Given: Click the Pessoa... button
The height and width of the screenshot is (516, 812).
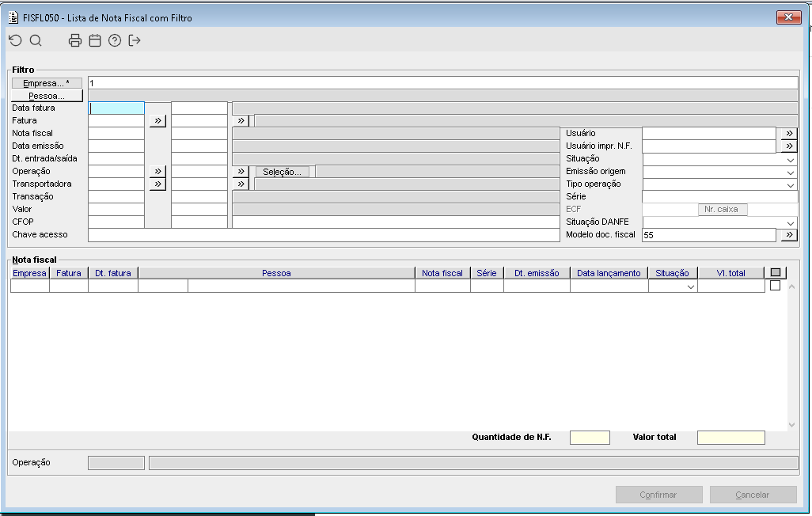Looking at the screenshot, I should (x=47, y=96).
